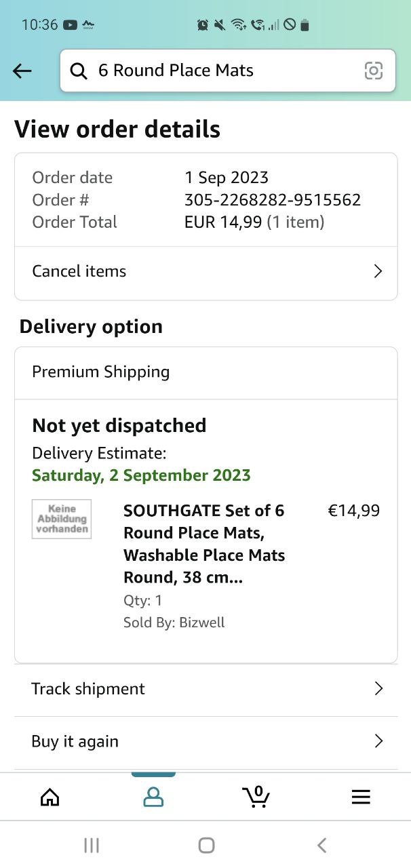Open the shopping cart icon
The image size is (411, 868).
click(x=256, y=797)
